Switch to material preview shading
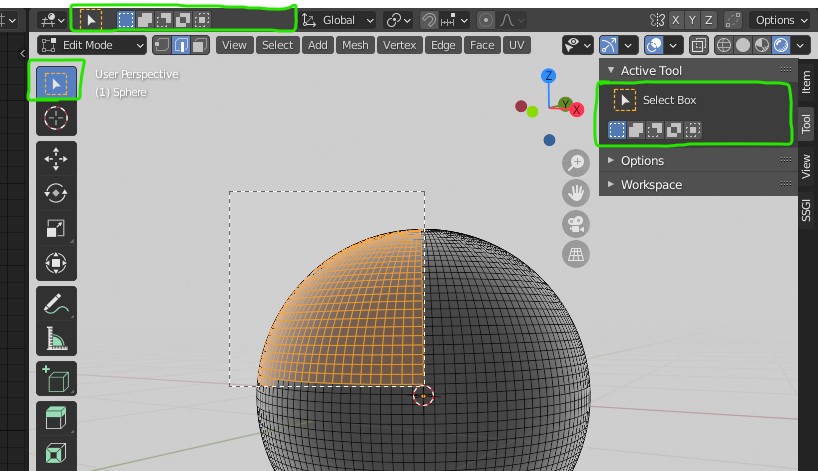 pos(762,45)
